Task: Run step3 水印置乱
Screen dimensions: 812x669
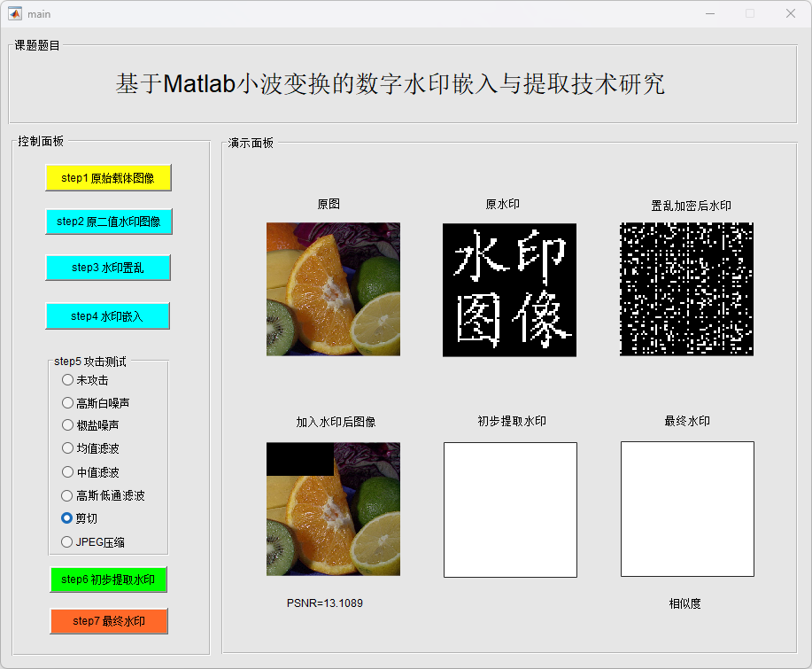Action: 108,268
